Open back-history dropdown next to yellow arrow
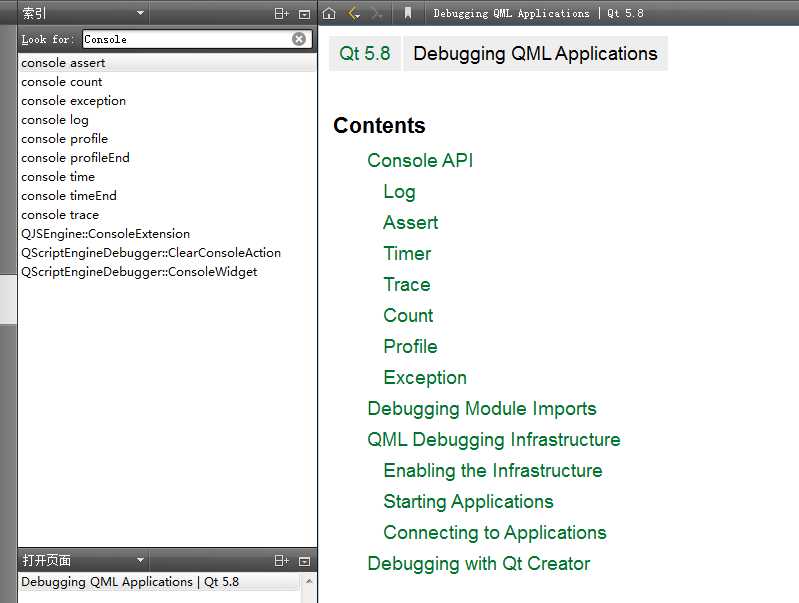This screenshot has height=603, width=799. click(x=359, y=17)
